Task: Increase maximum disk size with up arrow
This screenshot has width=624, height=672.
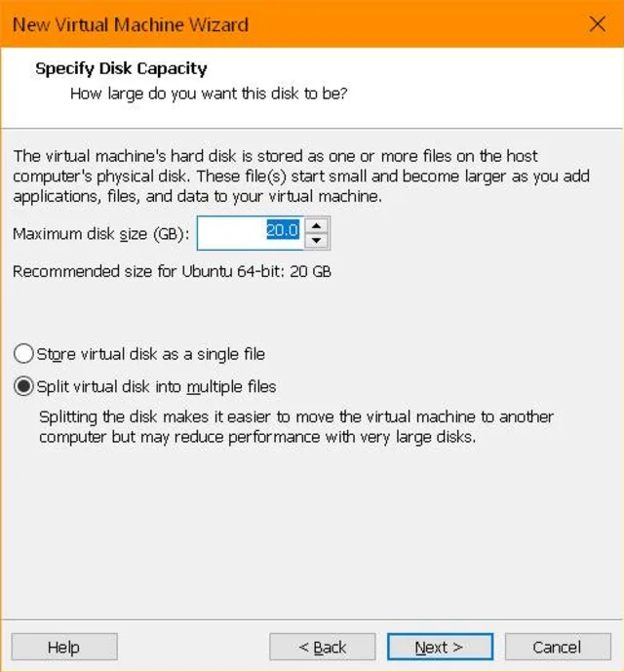Action: (x=317, y=226)
